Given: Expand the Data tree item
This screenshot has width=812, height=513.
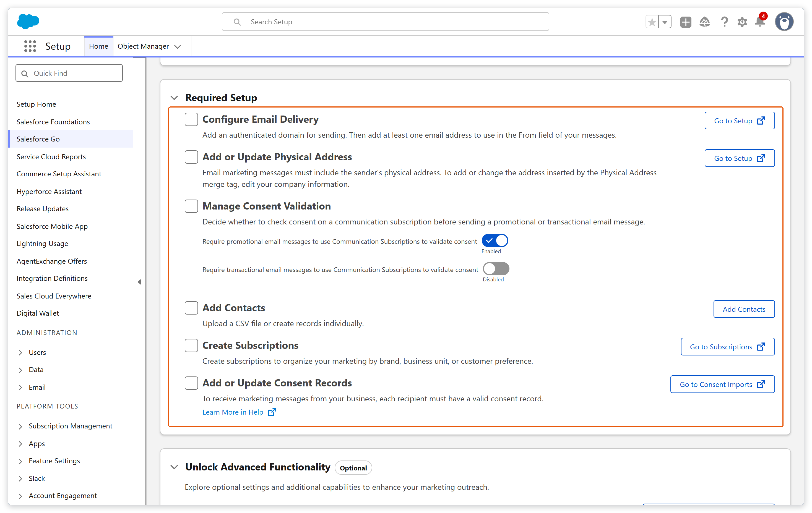Looking at the screenshot, I should point(20,370).
